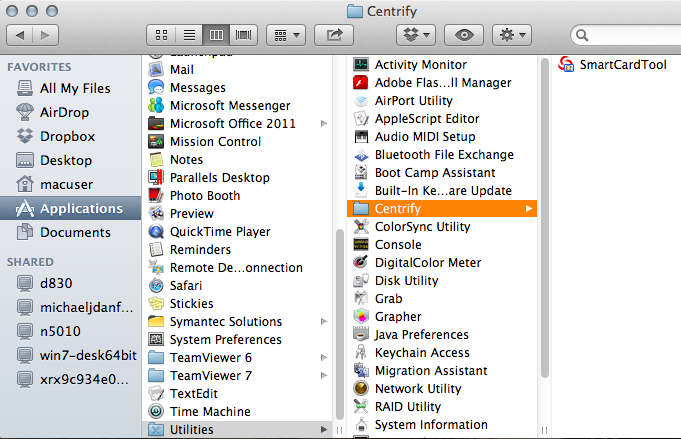Open the Dropbox toolbar menu
Image resolution: width=681 pixels, height=439 pixels.
coord(415,34)
